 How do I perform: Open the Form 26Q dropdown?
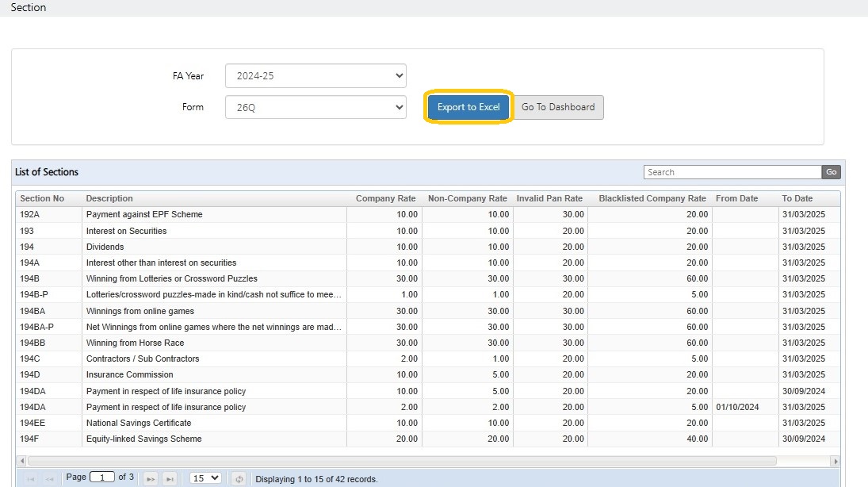pos(315,107)
